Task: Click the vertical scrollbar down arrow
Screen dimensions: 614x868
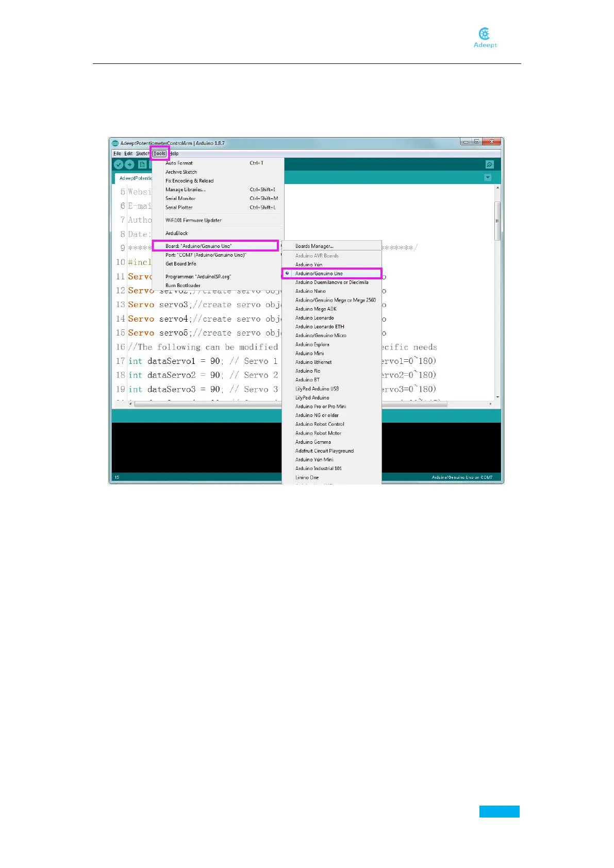Action: [x=497, y=397]
